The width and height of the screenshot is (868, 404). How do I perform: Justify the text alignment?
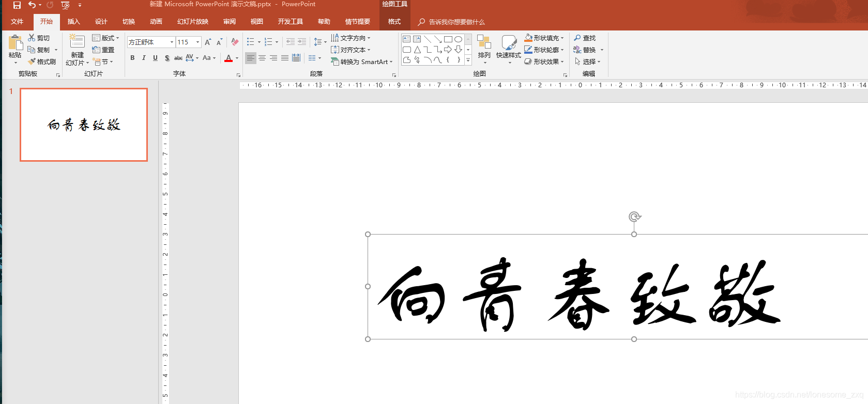coord(285,58)
